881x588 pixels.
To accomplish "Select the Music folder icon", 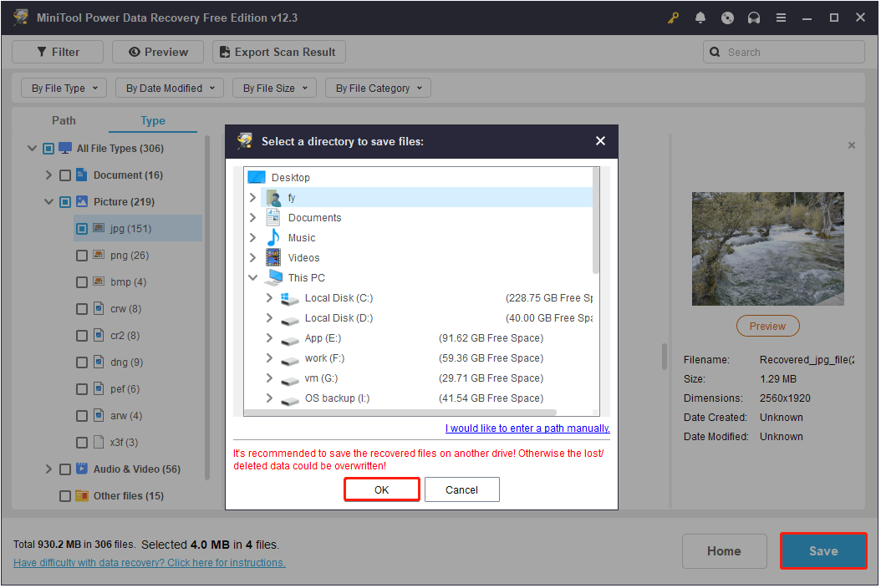I will coord(273,238).
